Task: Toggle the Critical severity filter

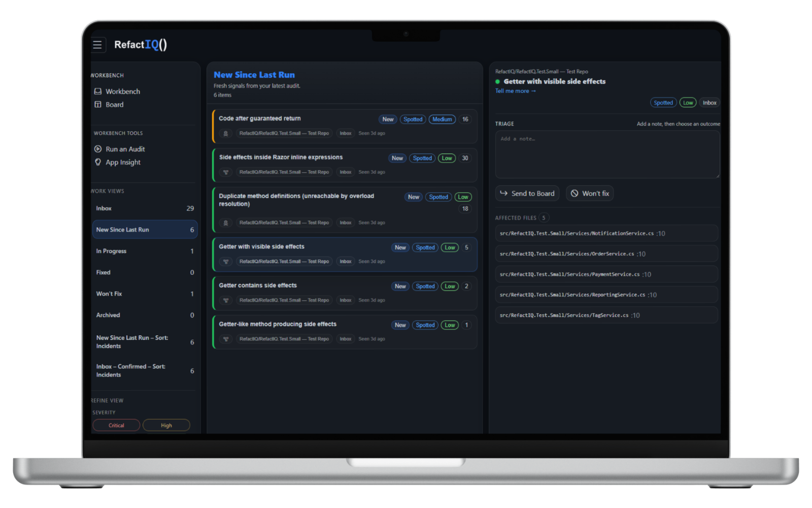Action: (x=116, y=425)
